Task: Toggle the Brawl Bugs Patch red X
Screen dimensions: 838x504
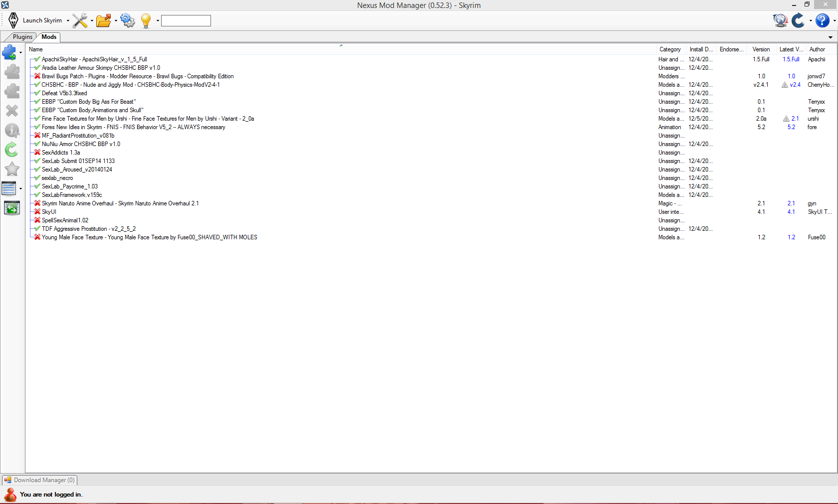Action: click(37, 76)
